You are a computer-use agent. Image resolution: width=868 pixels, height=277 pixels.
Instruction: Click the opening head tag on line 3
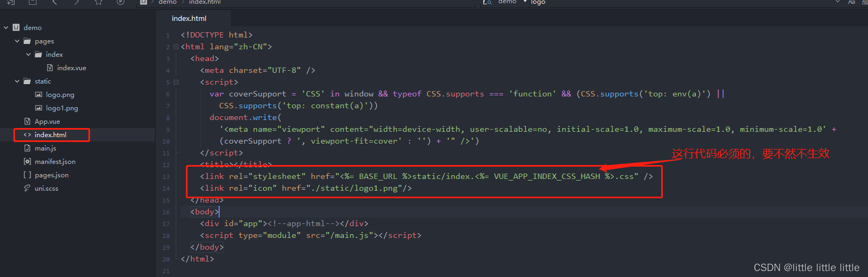pyautogui.click(x=205, y=58)
